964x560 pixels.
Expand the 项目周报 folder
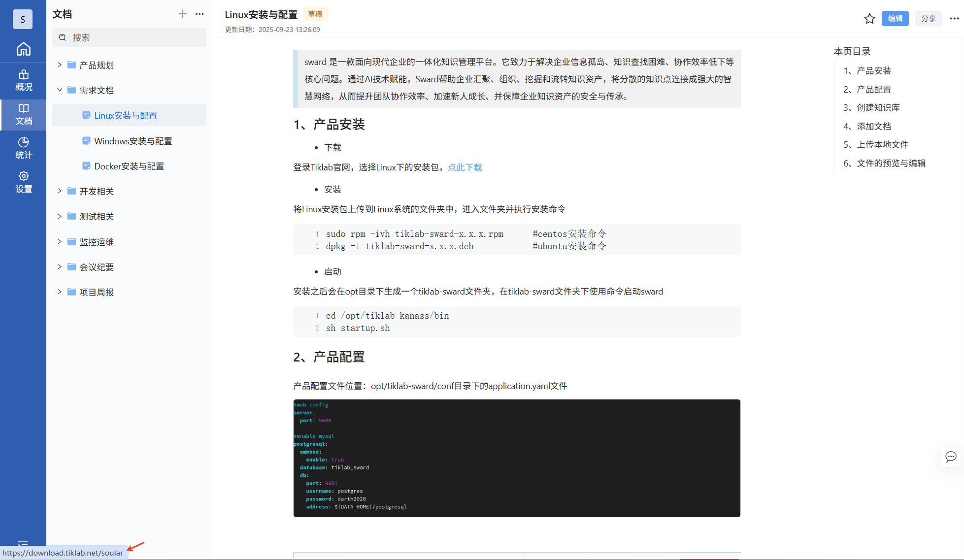pos(60,292)
